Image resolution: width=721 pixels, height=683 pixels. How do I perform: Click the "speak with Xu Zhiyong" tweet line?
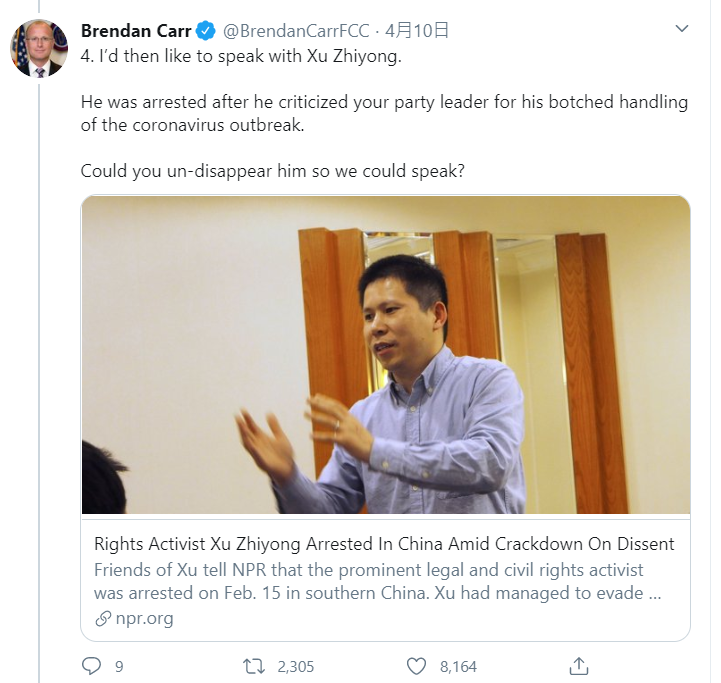click(240, 56)
